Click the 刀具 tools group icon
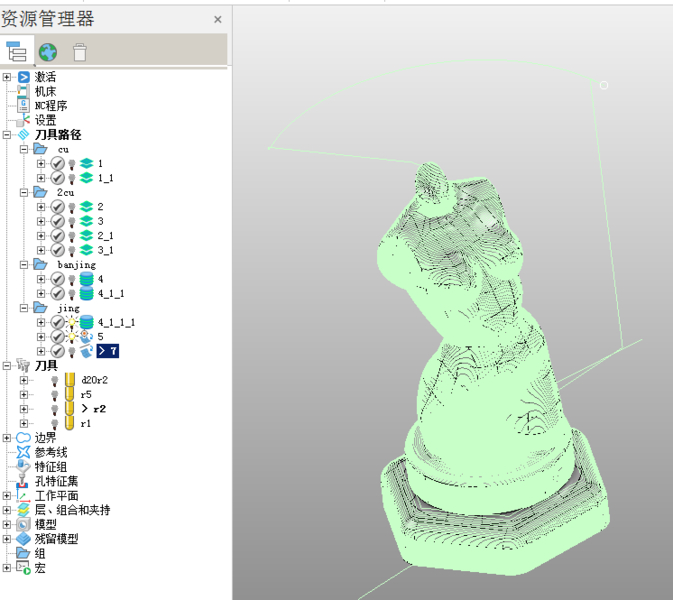The height and width of the screenshot is (600, 673). (x=23, y=365)
